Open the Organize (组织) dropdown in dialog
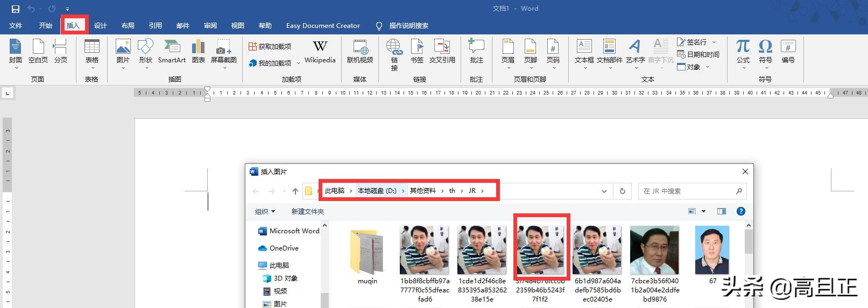The image size is (868, 308). (265, 212)
